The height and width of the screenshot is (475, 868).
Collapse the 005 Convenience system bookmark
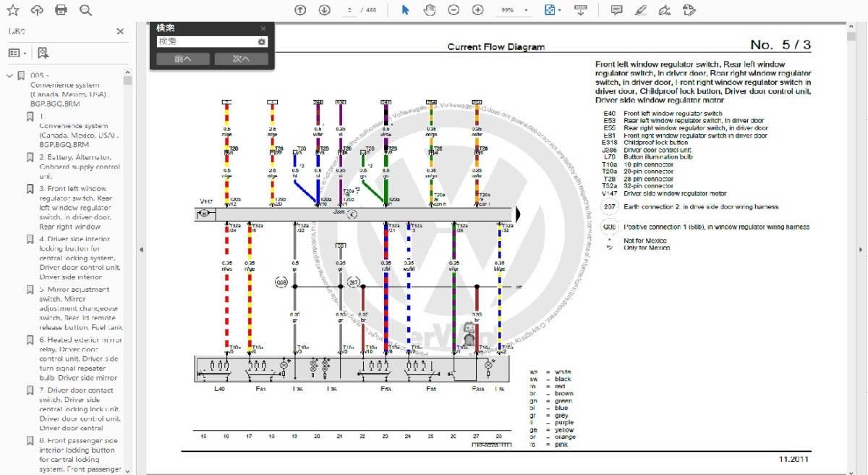pyautogui.click(x=9, y=75)
